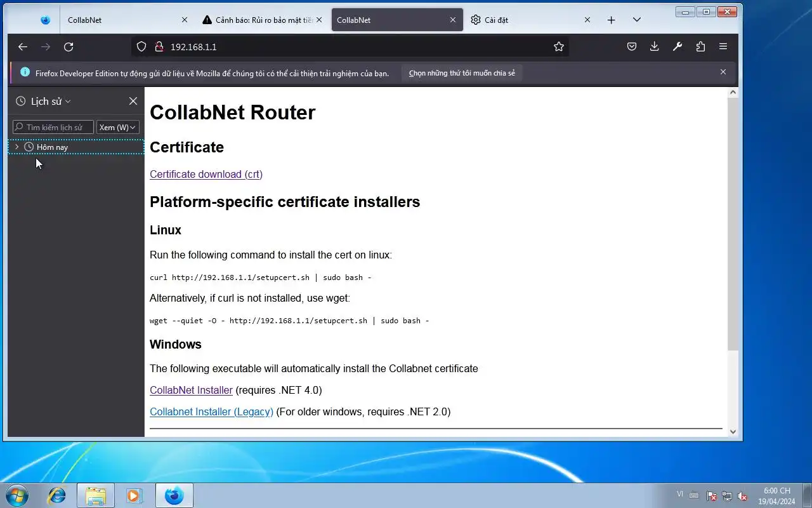Image resolution: width=812 pixels, height=508 pixels.
Task: Open the Action Center flag tray icon
Action: pyautogui.click(x=712, y=496)
